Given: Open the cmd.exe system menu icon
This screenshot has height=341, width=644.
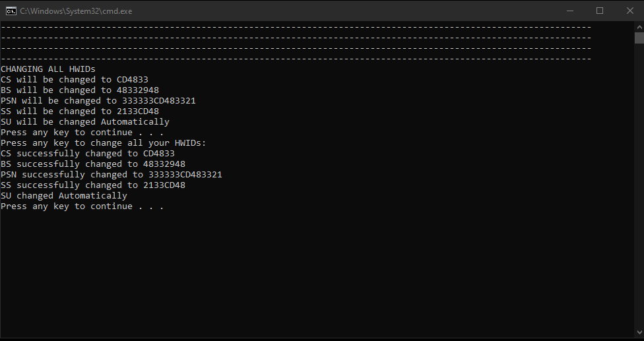Looking at the screenshot, I should point(11,11).
